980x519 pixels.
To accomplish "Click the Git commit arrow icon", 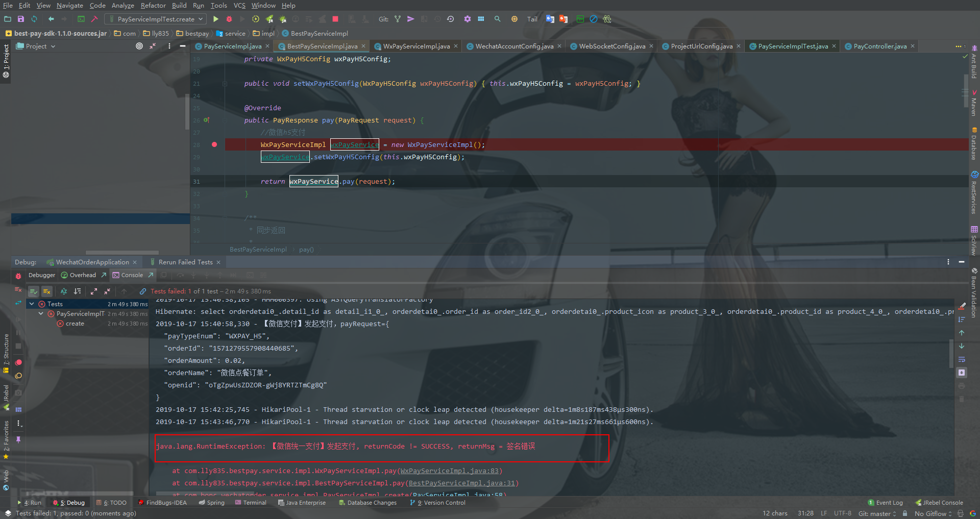I will pos(411,19).
